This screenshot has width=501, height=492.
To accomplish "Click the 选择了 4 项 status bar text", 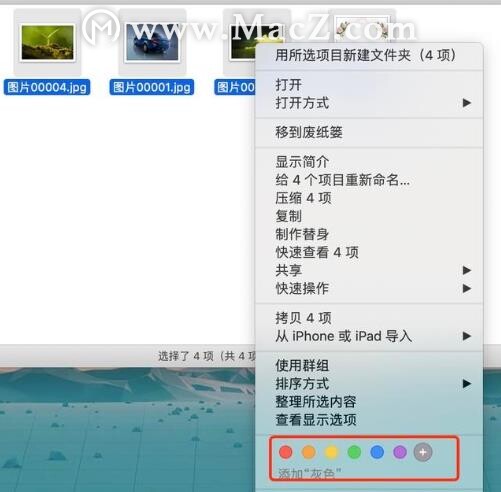I will 207,356.
